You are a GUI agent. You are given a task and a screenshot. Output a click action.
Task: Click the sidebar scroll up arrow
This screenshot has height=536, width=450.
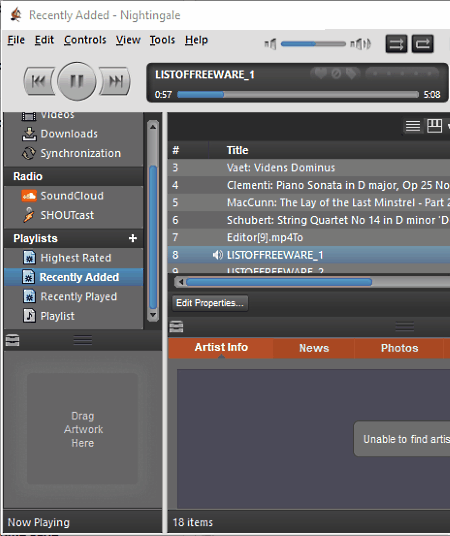tap(153, 127)
